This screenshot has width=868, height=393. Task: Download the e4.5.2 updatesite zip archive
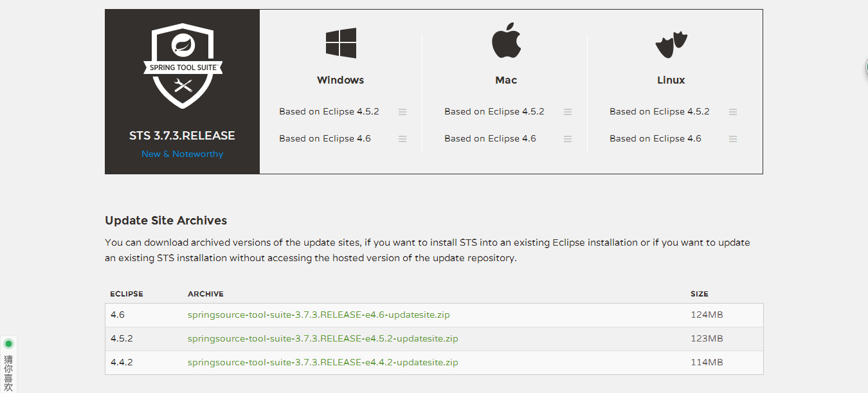tap(323, 338)
